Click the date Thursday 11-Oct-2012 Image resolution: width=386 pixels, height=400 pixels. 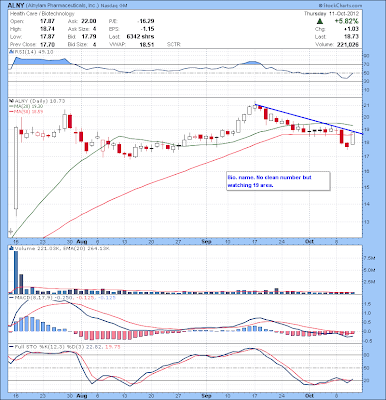(331, 14)
